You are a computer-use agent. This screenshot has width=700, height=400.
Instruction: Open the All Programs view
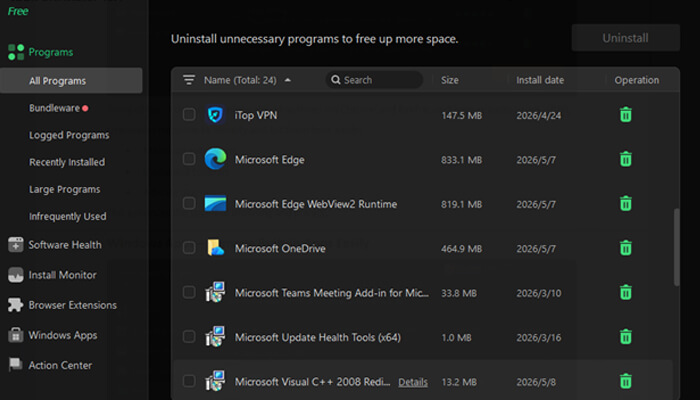tap(71, 81)
